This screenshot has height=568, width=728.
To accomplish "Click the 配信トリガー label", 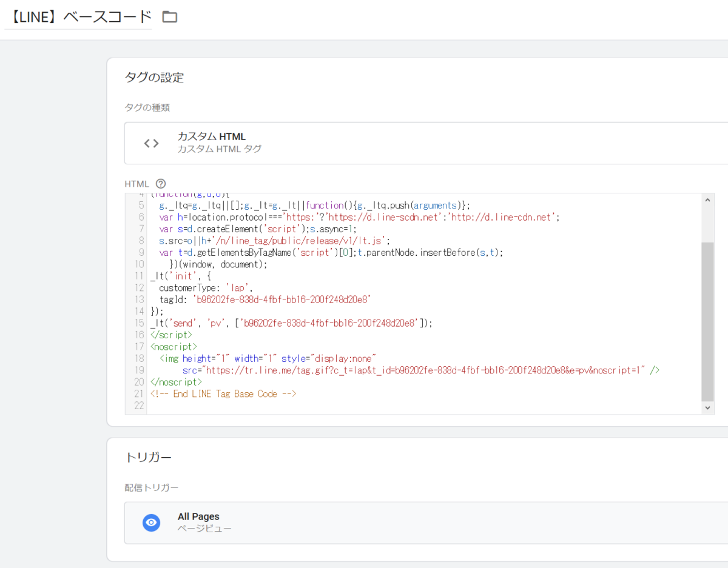I will [152, 487].
